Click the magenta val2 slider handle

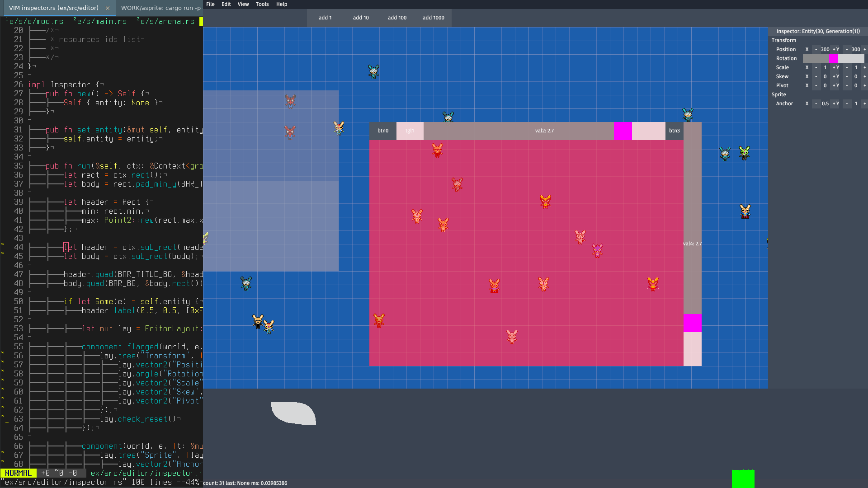pyautogui.click(x=623, y=131)
